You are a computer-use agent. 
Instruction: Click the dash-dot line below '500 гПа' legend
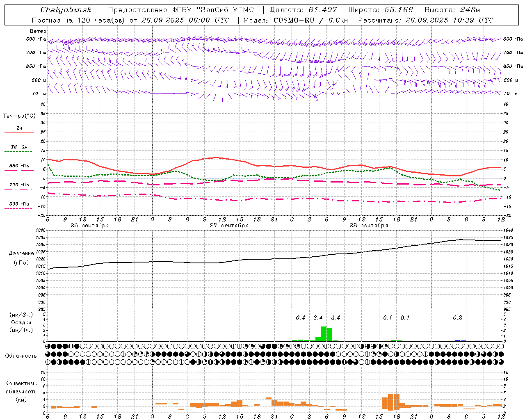tap(18, 208)
